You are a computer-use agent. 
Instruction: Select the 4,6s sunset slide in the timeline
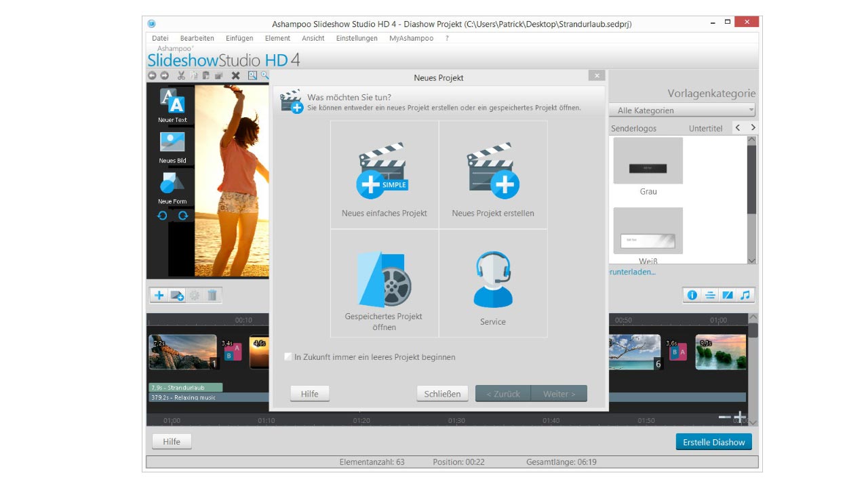(260, 353)
